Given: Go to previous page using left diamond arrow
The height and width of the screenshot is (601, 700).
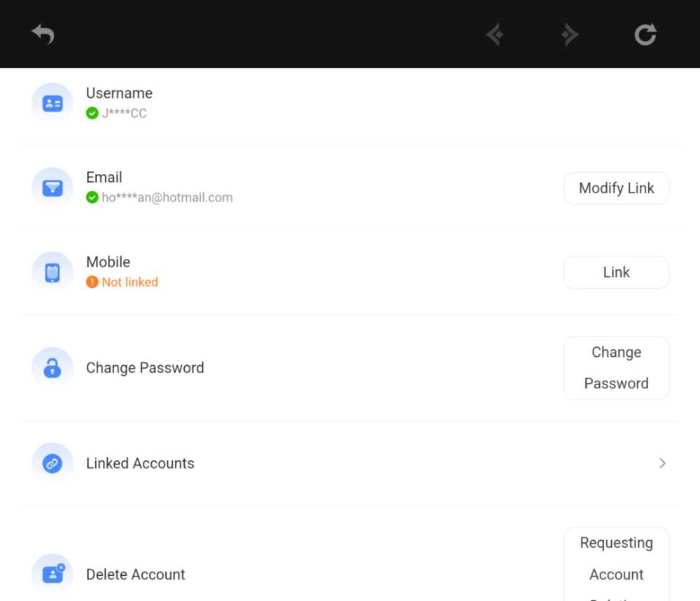Looking at the screenshot, I should point(495,35).
